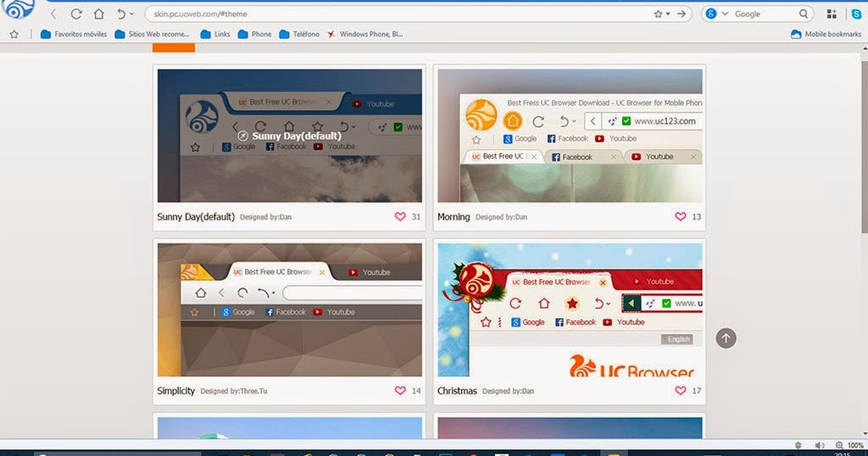Click the magnifier search icon
868x456 pixels.
pos(804,14)
